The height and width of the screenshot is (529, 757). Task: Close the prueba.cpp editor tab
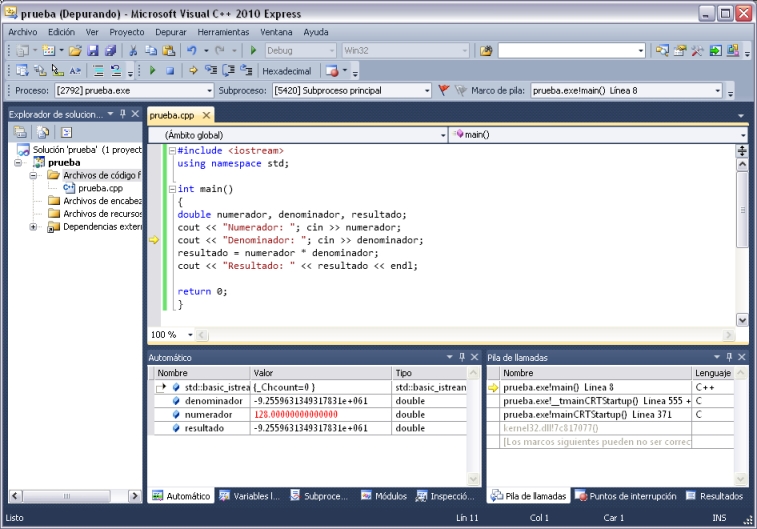pyautogui.click(x=206, y=115)
